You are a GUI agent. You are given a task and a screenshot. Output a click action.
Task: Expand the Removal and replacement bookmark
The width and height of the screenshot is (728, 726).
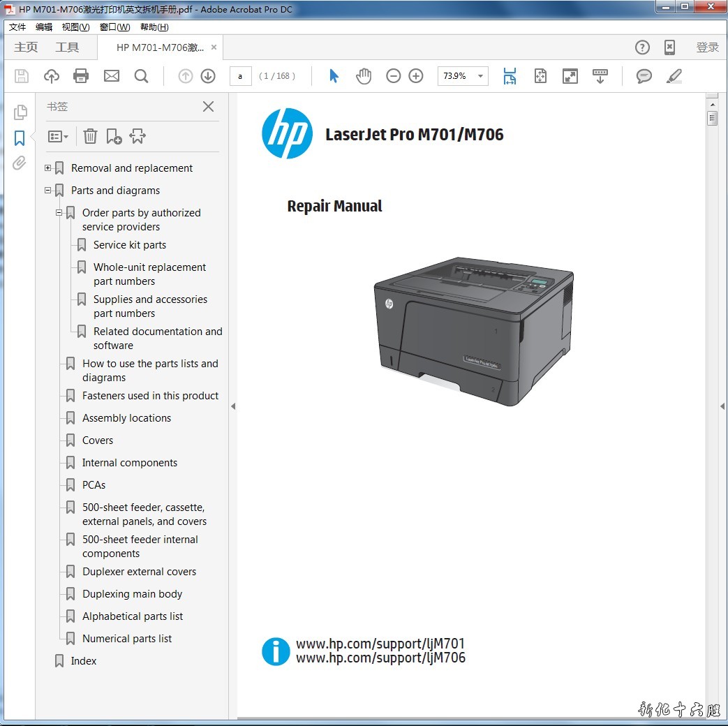(47, 168)
